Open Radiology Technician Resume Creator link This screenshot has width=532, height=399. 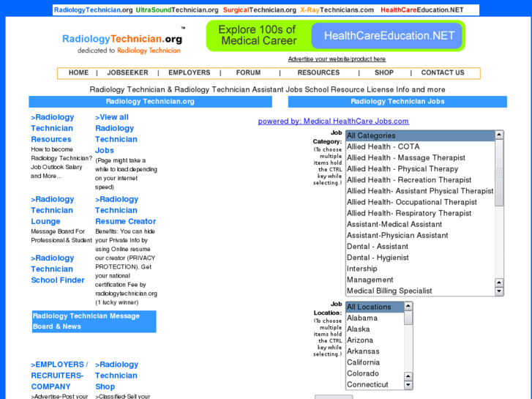point(126,210)
